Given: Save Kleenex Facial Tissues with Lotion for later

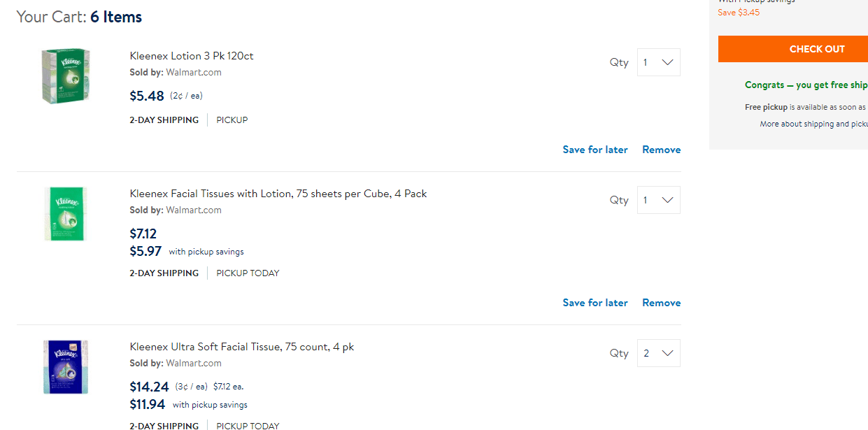Looking at the screenshot, I should (595, 303).
